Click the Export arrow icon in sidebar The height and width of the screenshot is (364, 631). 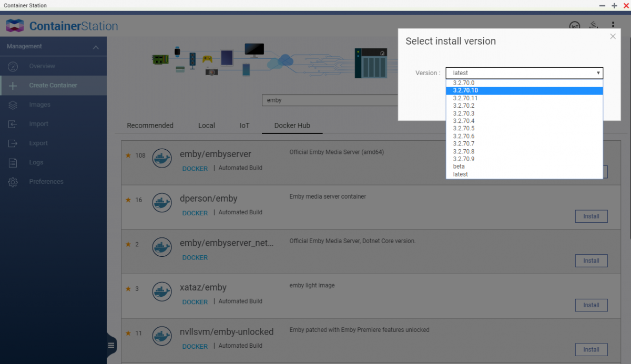(x=13, y=143)
